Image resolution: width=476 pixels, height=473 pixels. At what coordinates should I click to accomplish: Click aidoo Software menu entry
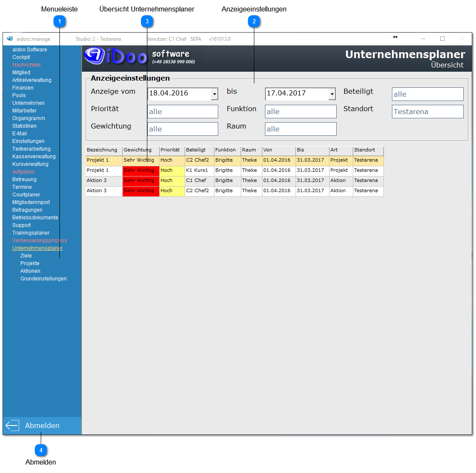click(29, 50)
